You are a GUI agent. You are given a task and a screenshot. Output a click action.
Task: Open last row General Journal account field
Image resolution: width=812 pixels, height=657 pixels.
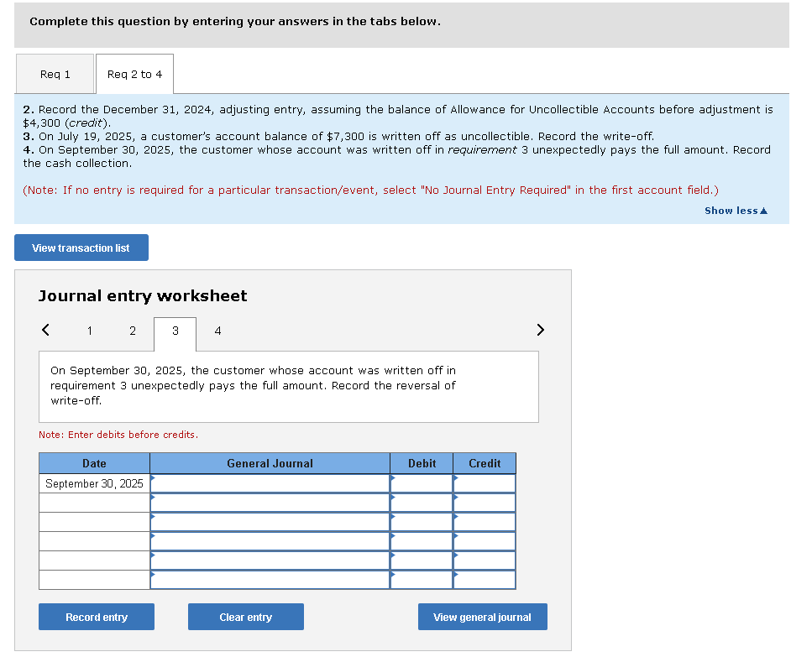tap(270, 580)
